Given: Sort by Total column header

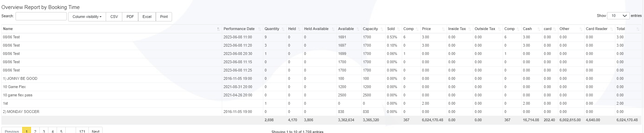Looking at the screenshot, I should click(628, 29).
